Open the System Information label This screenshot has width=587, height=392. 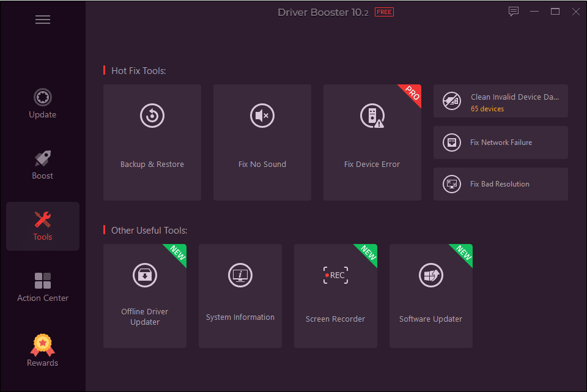tap(240, 317)
